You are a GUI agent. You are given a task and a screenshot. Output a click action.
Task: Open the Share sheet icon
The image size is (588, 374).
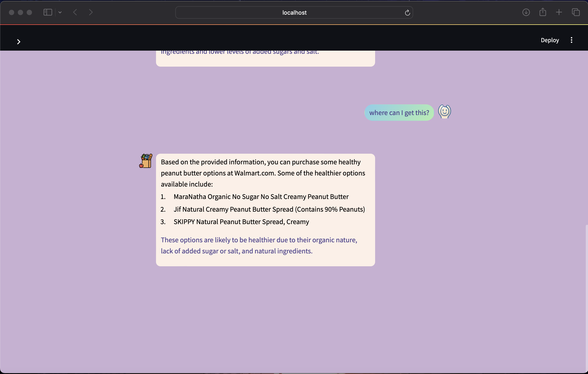pyautogui.click(x=543, y=12)
